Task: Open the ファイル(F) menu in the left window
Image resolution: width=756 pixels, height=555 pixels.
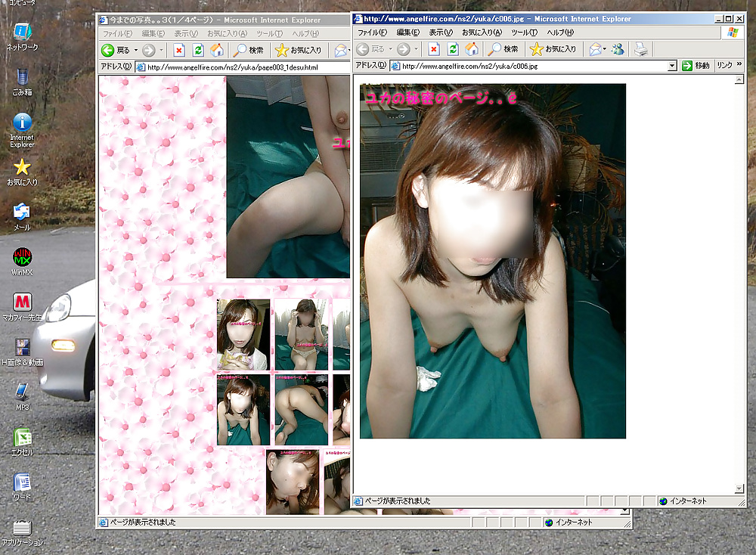Action: tap(117, 33)
